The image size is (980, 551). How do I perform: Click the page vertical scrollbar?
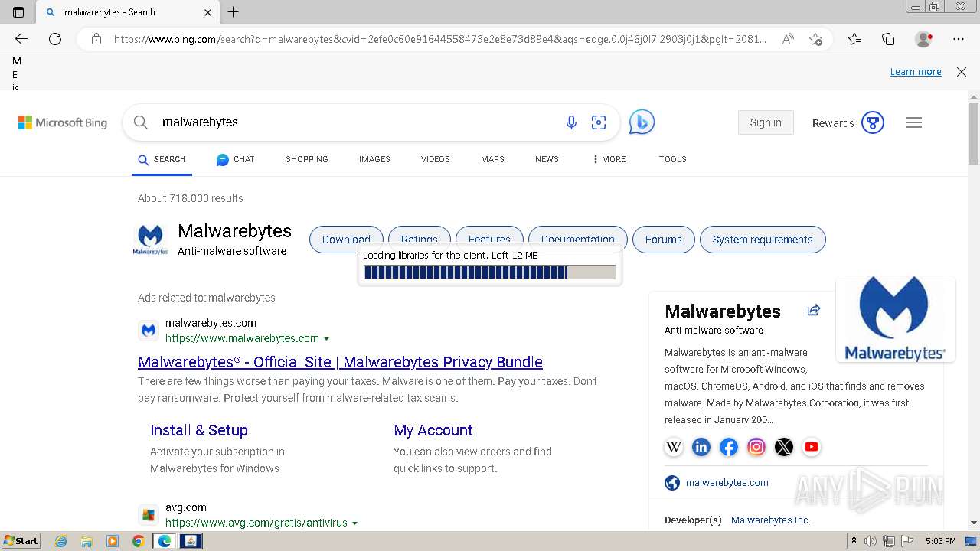[974, 310]
